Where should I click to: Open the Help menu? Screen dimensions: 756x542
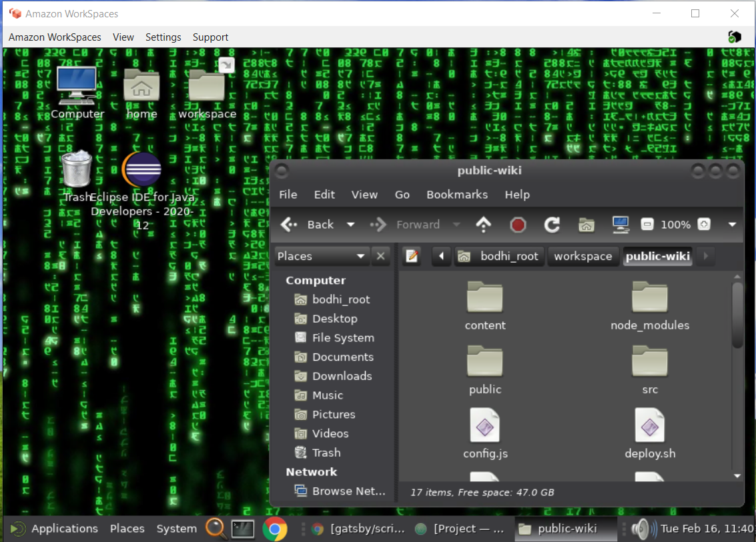point(517,195)
